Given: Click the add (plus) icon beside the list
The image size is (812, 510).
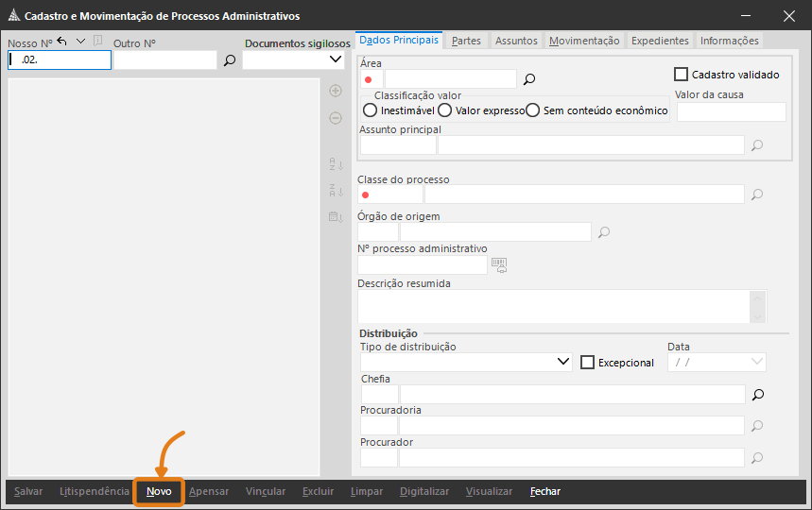Looking at the screenshot, I should pyautogui.click(x=335, y=91).
